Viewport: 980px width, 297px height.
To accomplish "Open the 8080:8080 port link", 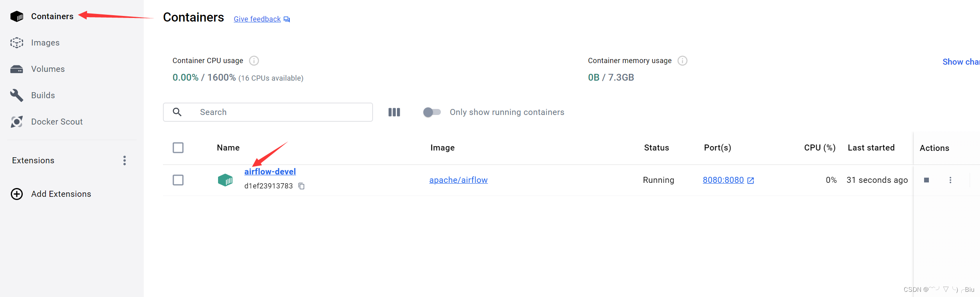I will tap(723, 180).
